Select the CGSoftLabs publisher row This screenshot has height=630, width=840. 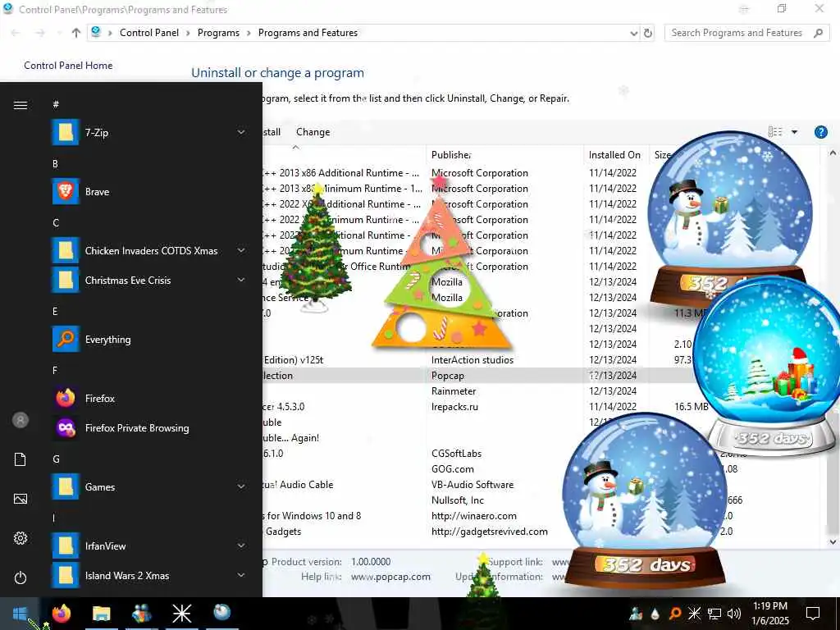coord(456,454)
